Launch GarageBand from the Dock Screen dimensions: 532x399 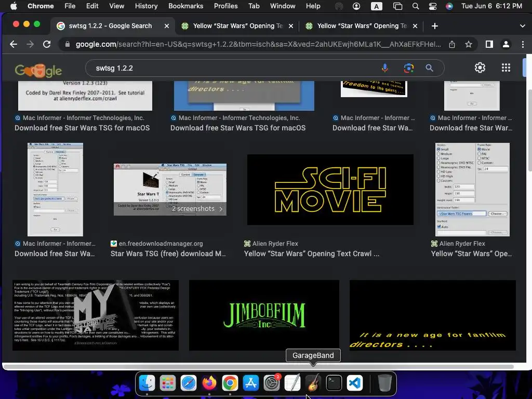[313, 383]
